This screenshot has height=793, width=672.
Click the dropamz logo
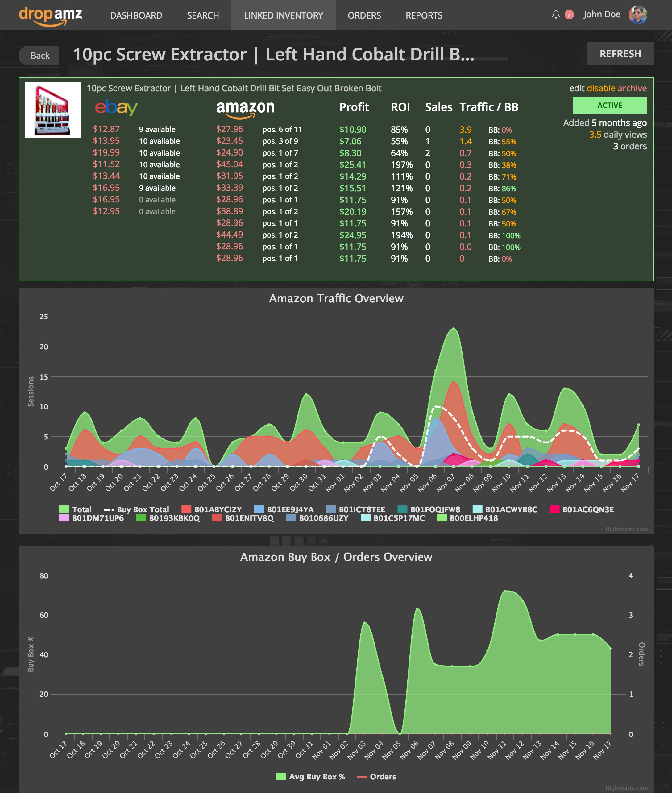(51, 15)
